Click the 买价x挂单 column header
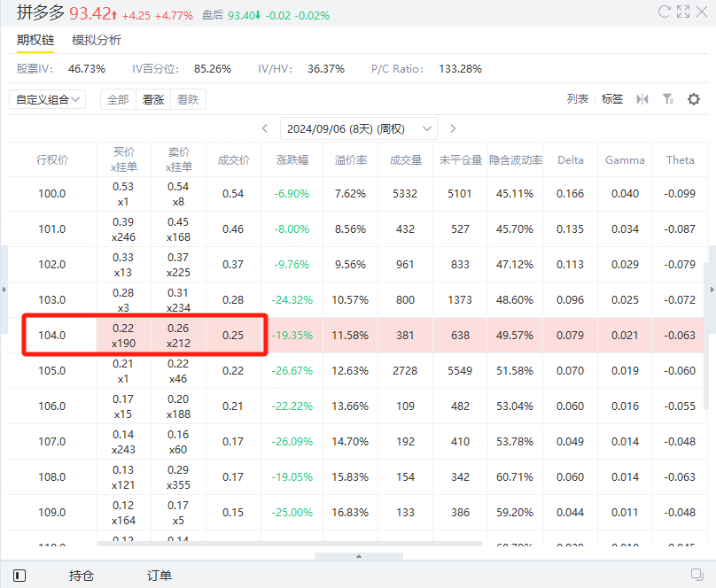Image resolution: width=716 pixels, height=588 pixels. pos(123,159)
